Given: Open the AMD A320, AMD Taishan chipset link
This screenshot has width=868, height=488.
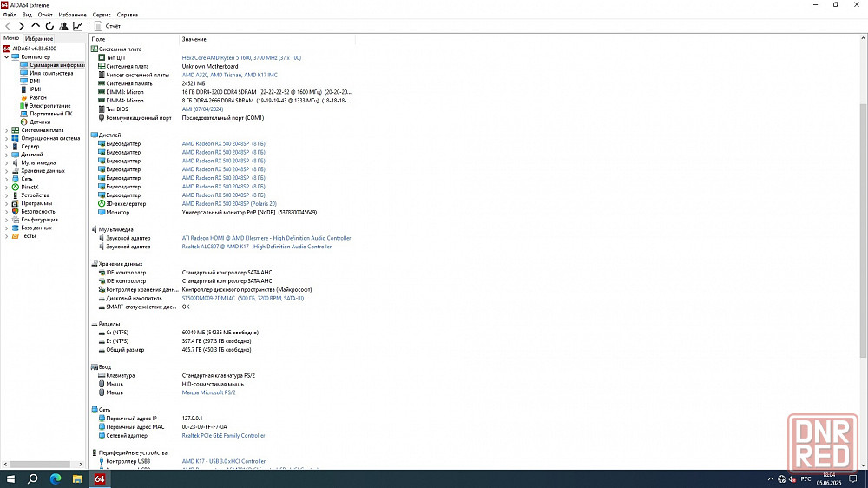Looking at the screenshot, I should tap(230, 75).
